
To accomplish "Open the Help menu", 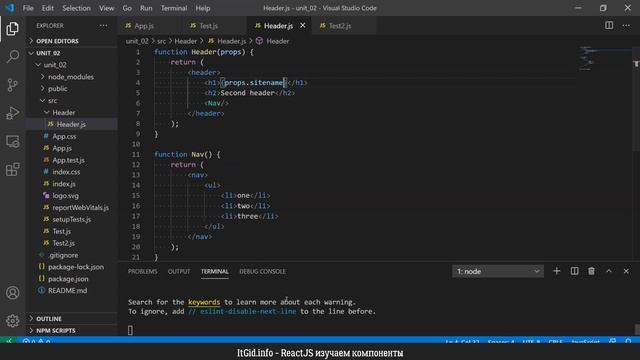I will (203, 8).
